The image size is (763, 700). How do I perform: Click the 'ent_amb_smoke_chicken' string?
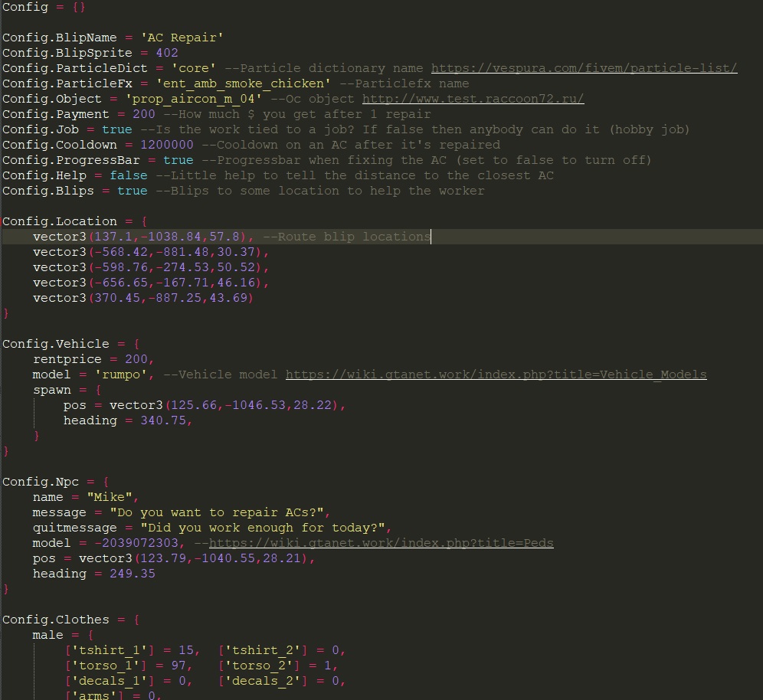coord(244,83)
